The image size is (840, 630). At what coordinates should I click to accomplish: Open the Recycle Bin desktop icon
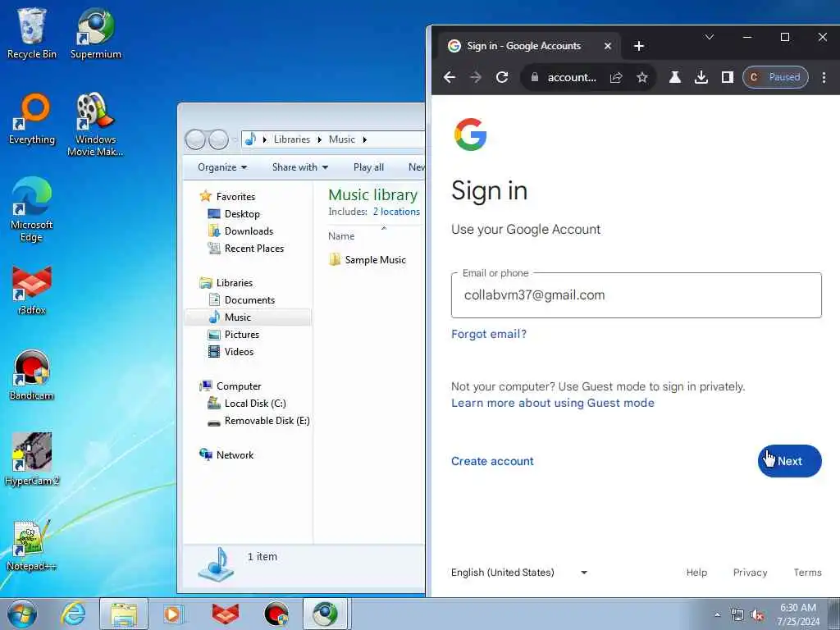tap(32, 33)
